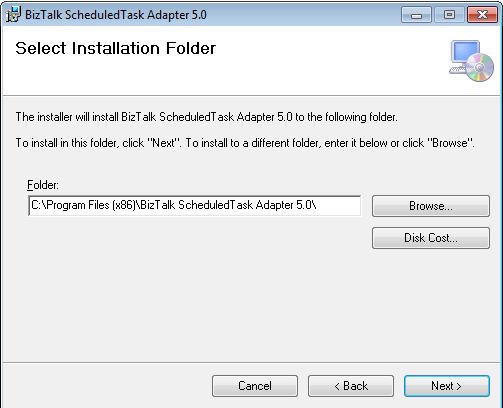Focus the Folder path input field
This screenshot has height=408, width=503.
tap(195, 206)
